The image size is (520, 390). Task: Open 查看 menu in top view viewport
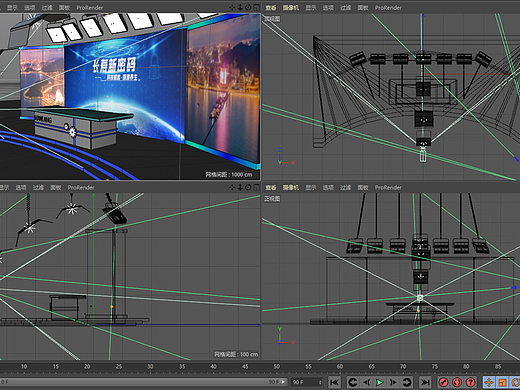[x=271, y=7]
